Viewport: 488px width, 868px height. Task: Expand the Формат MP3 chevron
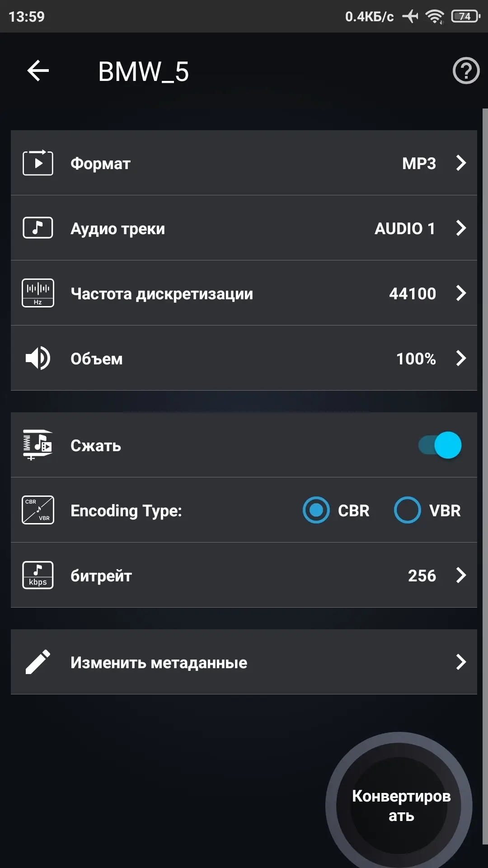(461, 163)
